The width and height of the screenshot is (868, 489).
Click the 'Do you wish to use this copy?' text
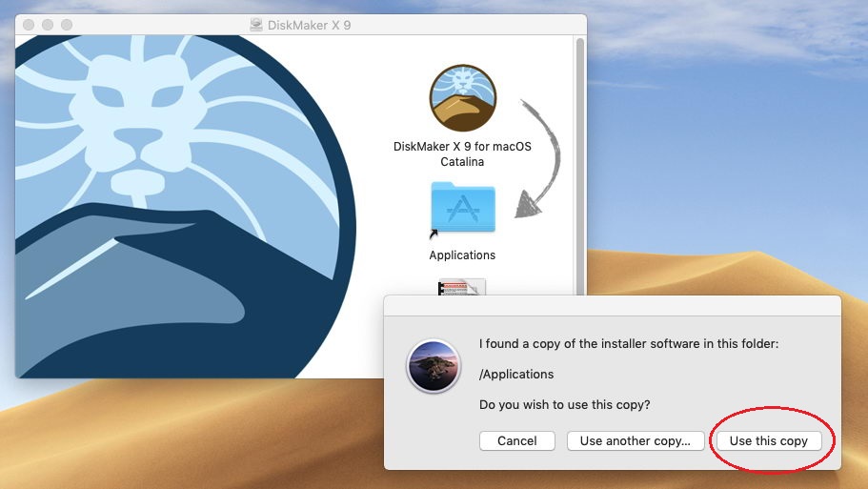pos(565,405)
